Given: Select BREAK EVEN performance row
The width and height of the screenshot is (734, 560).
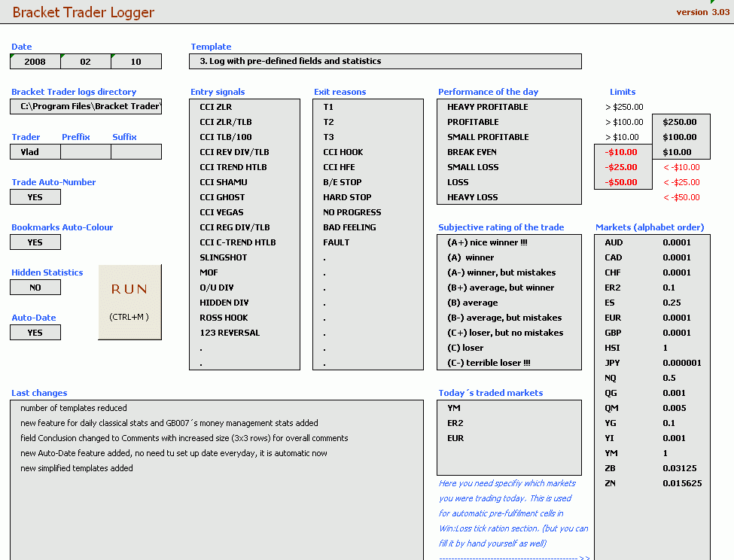Looking at the screenshot, I should tap(510, 152).
